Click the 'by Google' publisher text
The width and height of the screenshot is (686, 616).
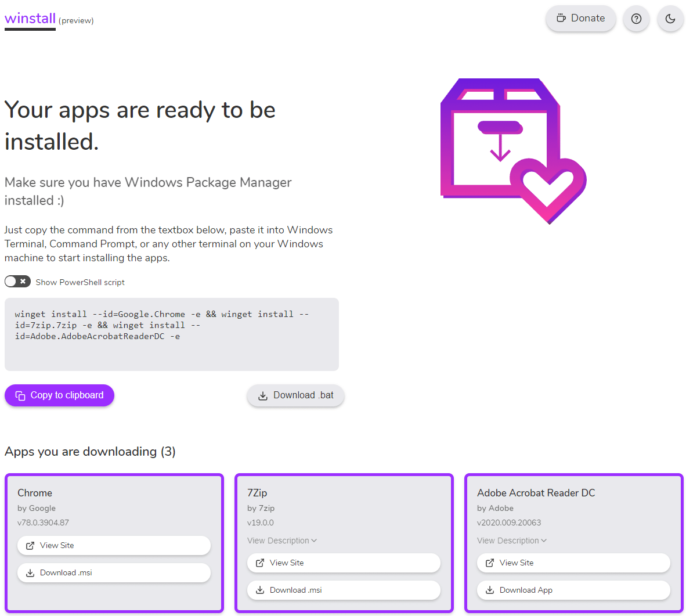pos(37,508)
